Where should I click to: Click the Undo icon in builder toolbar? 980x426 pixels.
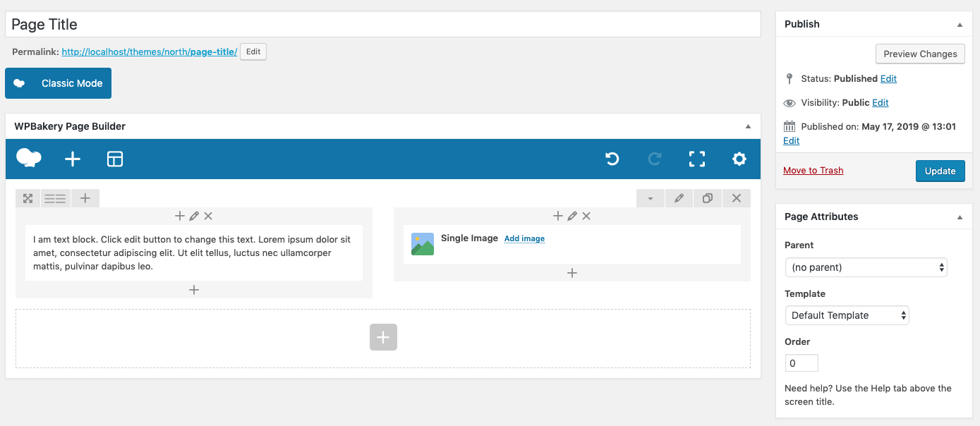612,159
